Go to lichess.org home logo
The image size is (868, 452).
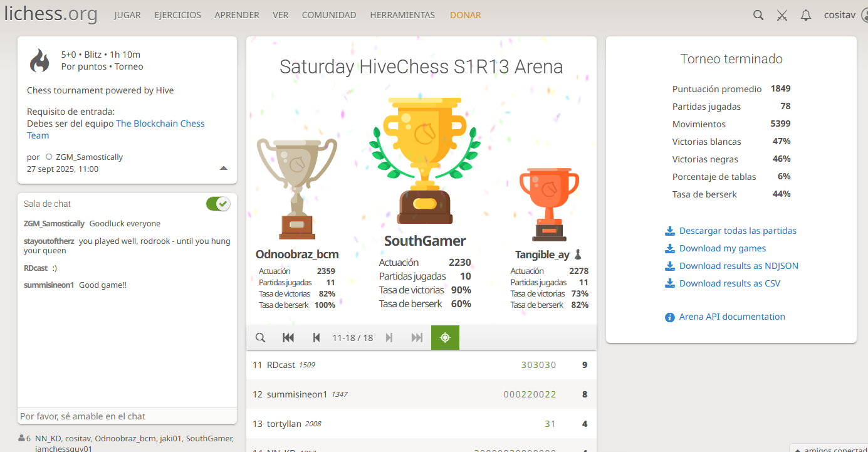51,14
